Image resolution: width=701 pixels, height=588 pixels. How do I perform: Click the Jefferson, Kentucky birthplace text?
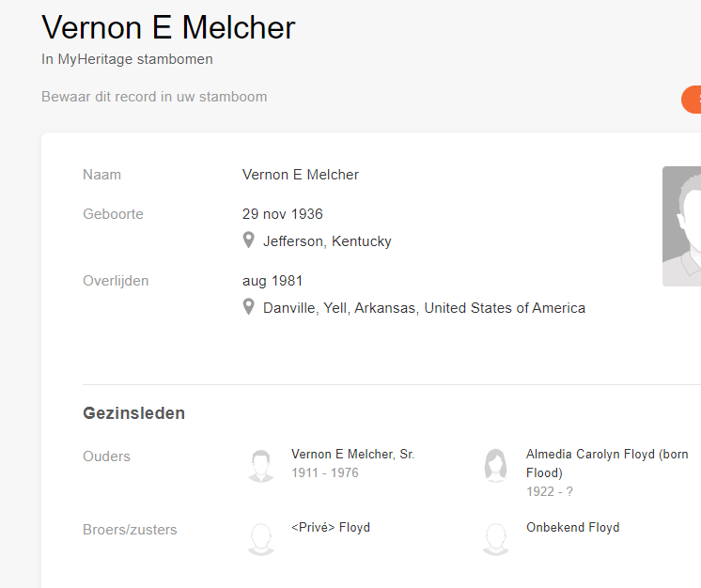point(327,241)
